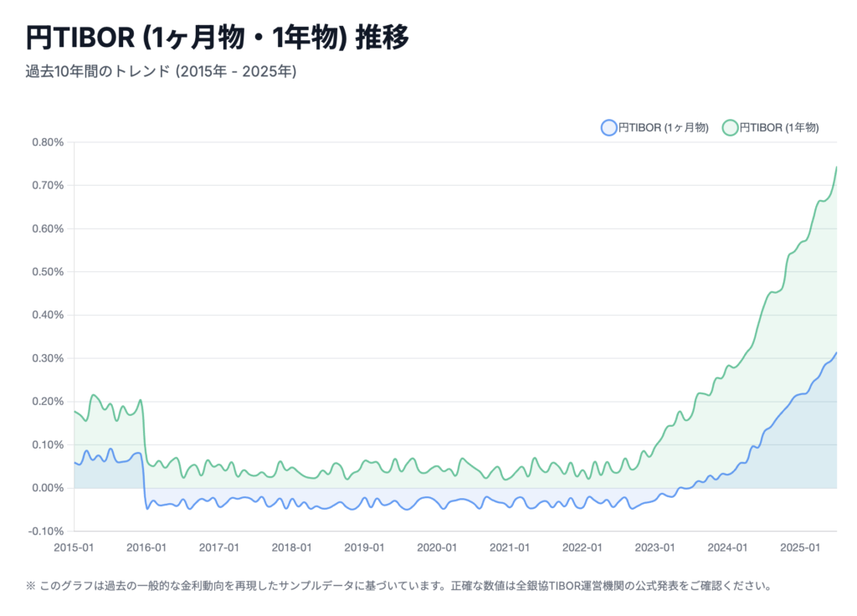Click the 0.80% y-axis label
This screenshot has width=857, height=616.
[48, 142]
